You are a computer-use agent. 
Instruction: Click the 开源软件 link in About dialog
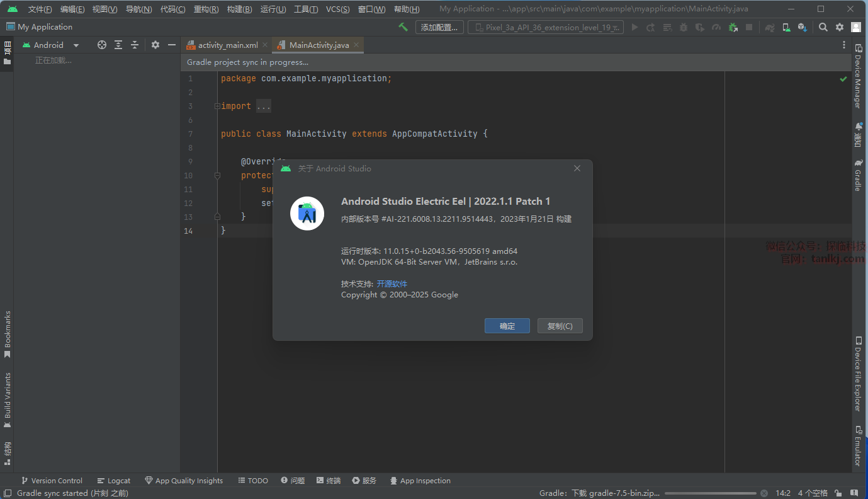[392, 284]
